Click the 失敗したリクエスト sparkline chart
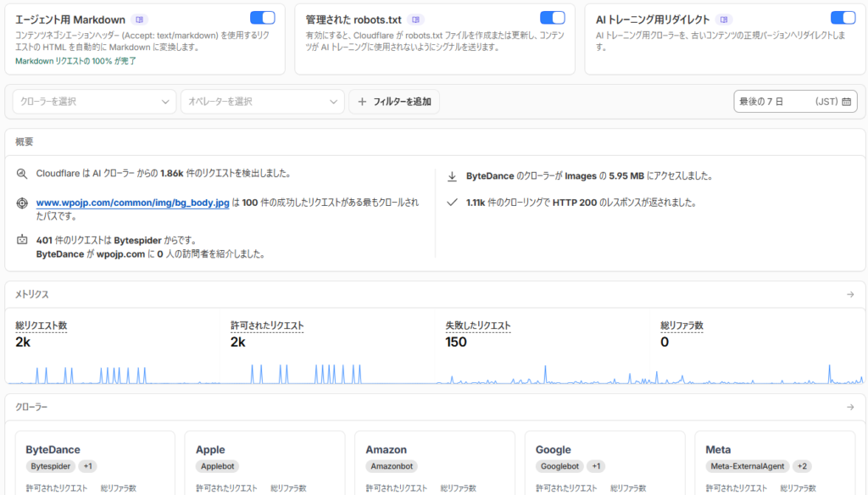This screenshot has width=868, height=495. tap(542, 373)
